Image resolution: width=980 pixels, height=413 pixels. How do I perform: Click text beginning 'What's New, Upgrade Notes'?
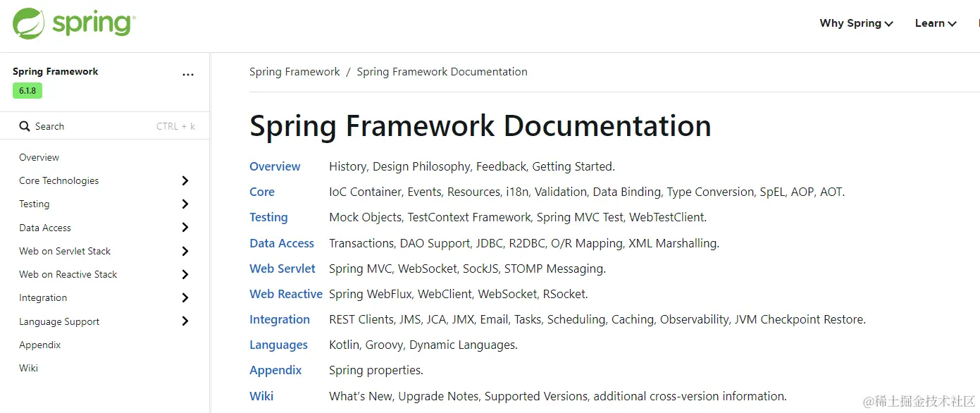558,396
